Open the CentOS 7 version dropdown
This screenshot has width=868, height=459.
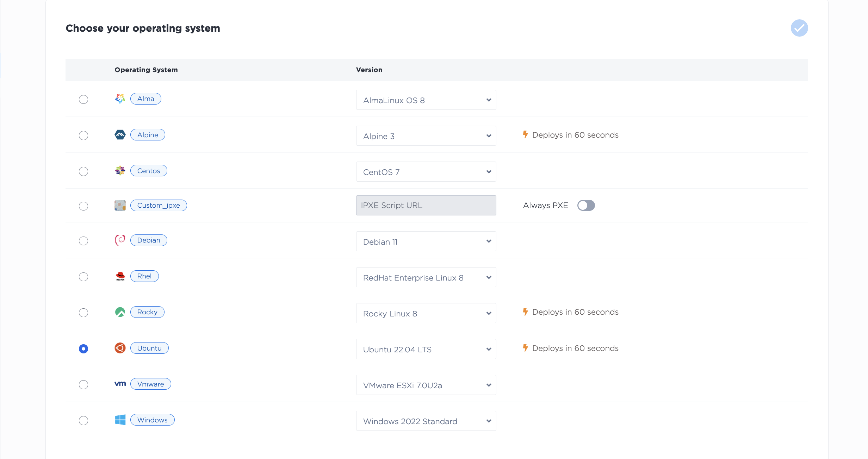coord(426,172)
